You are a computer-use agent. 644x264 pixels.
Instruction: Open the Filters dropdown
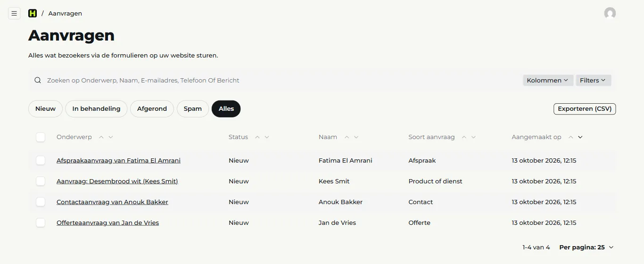click(593, 80)
